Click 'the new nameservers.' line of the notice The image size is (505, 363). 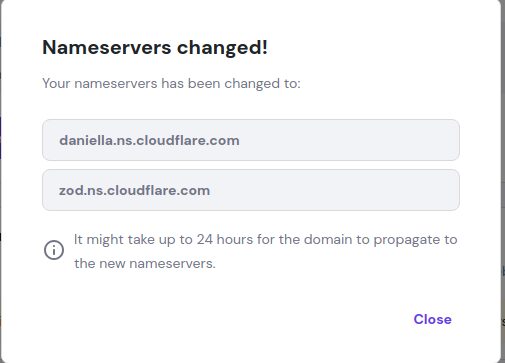point(145,264)
